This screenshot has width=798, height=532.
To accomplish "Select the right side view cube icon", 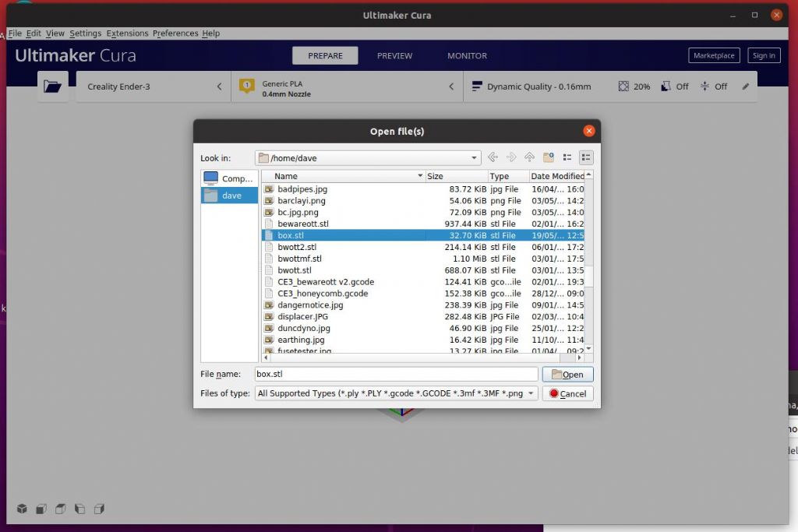I will tap(99, 509).
